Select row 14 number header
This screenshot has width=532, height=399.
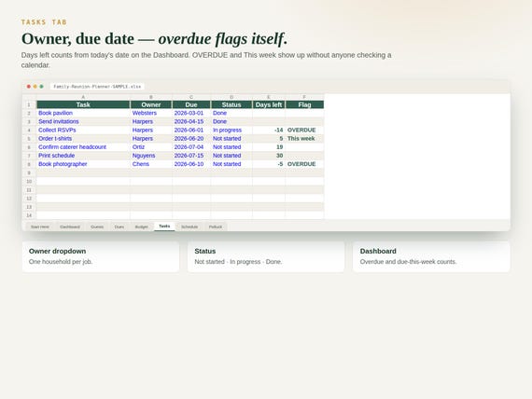point(29,215)
